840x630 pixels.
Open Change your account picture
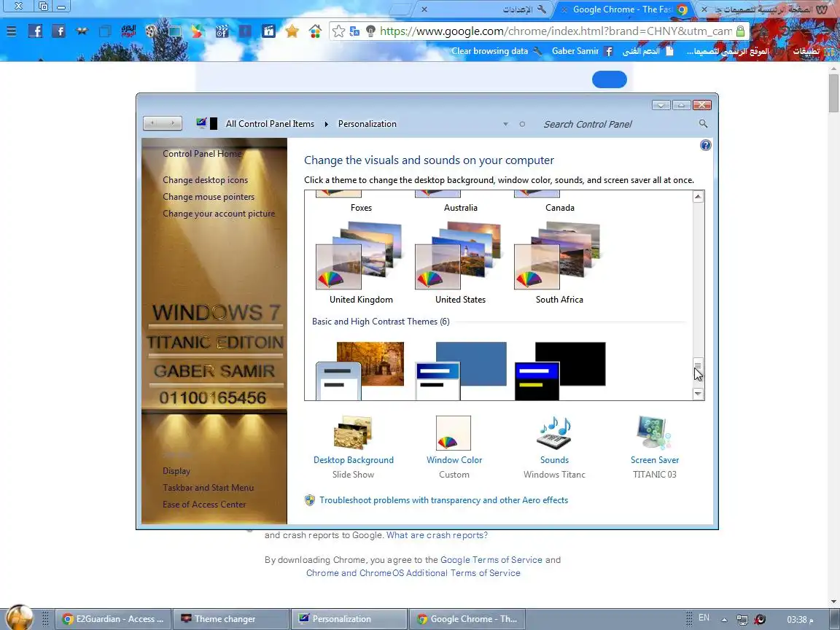(x=219, y=213)
